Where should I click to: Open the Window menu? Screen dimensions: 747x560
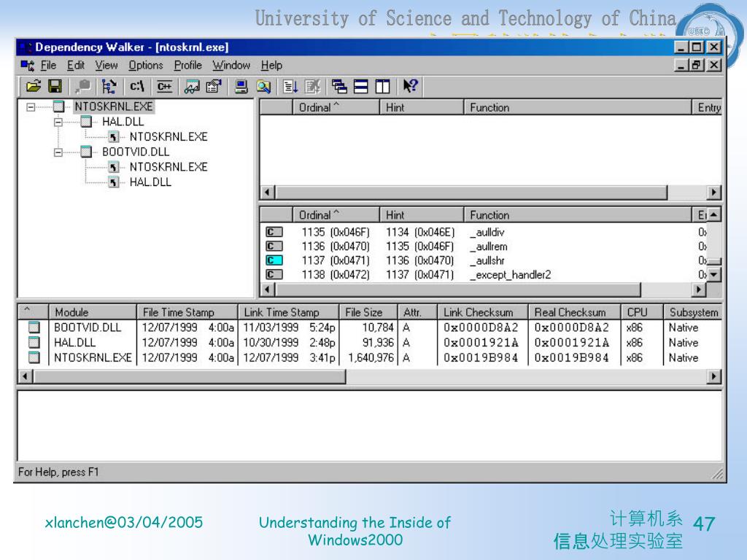coord(231,65)
